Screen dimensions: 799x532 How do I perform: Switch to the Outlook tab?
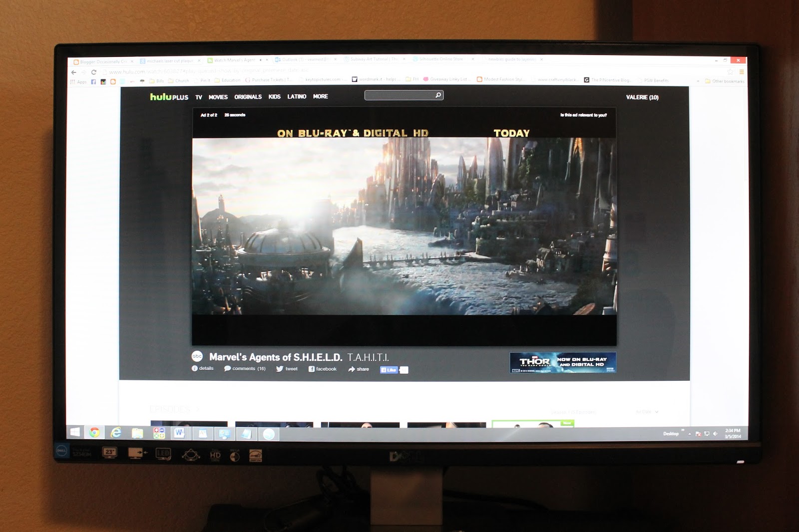pyautogui.click(x=306, y=59)
